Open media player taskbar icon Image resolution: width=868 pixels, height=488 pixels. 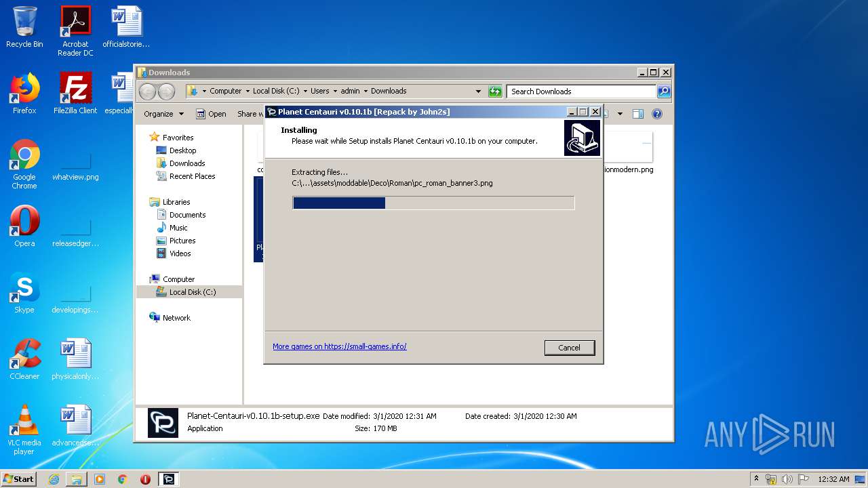click(x=100, y=479)
